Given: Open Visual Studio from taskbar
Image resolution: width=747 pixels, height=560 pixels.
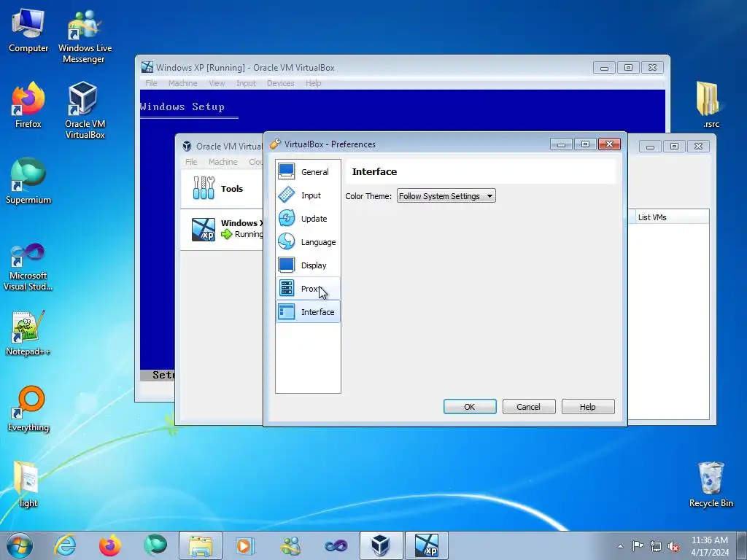Looking at the screenshot, I should (x=336, y=545).
